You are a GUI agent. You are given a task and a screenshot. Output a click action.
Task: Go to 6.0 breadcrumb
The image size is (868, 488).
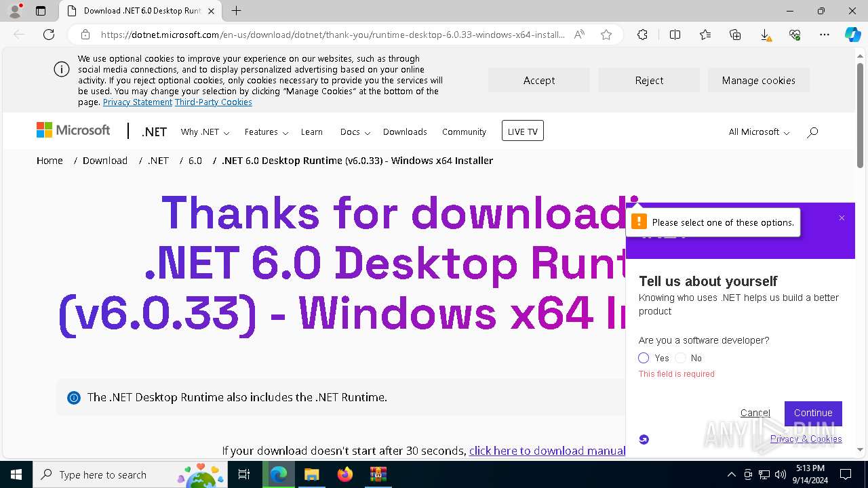pos(195,161)
